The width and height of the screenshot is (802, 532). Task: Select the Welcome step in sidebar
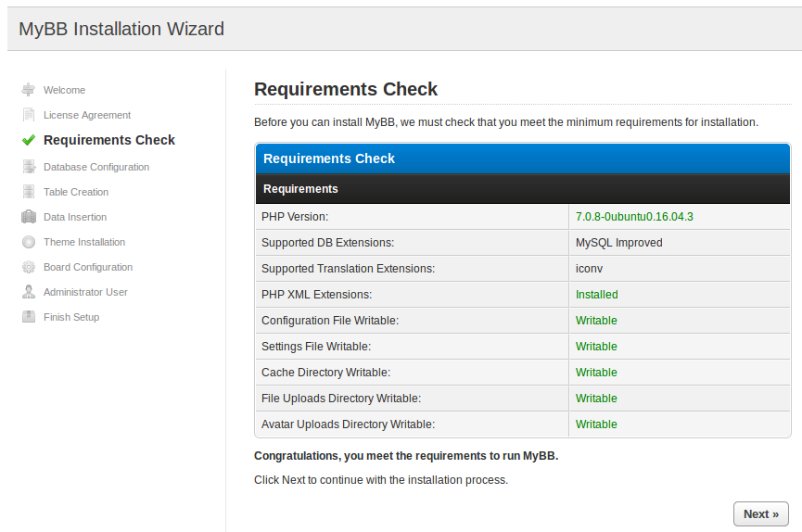[65, 90]
